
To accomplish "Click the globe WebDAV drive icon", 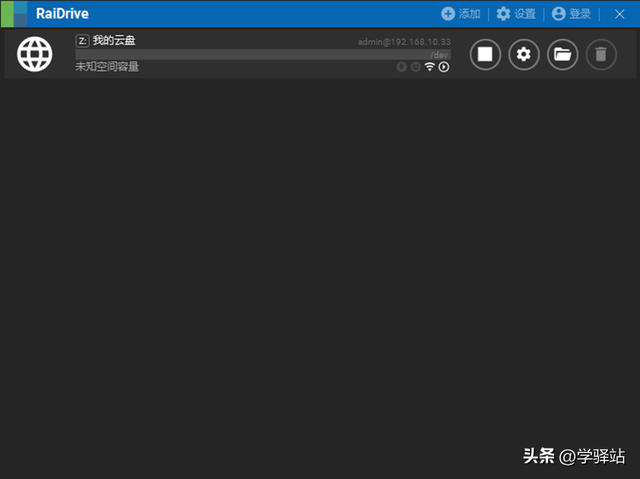I will [35, 54].
